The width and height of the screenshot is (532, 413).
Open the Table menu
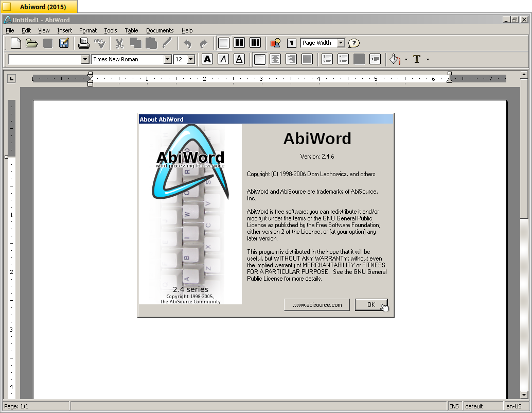(x=131, y=30)
